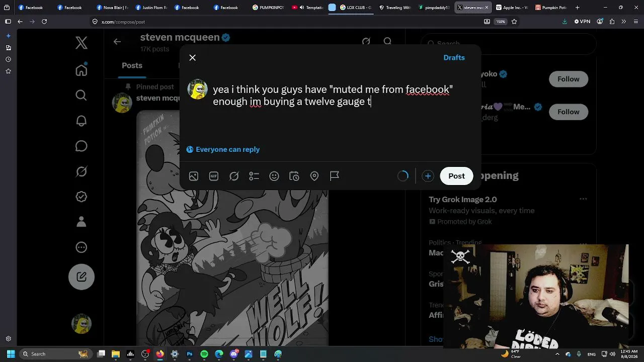Open options for the Grok Image promoted trend

[x=583, y=199]
